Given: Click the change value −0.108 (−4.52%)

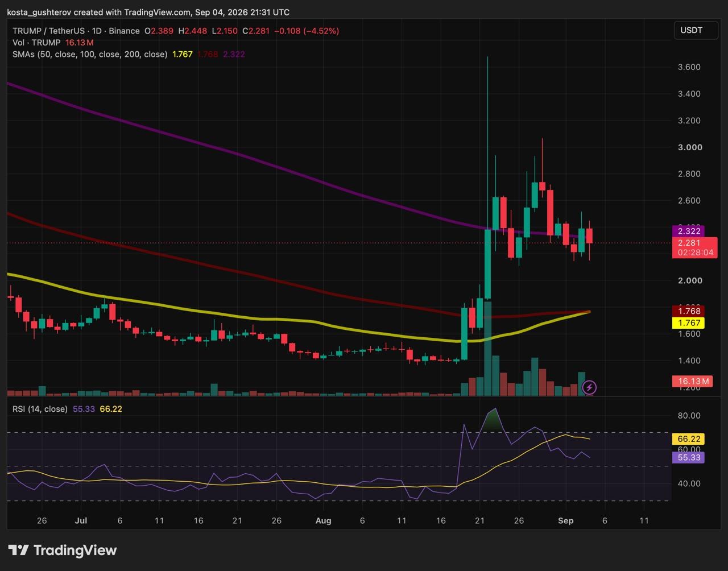Looking at the screenshot, I should pos(307,31).
